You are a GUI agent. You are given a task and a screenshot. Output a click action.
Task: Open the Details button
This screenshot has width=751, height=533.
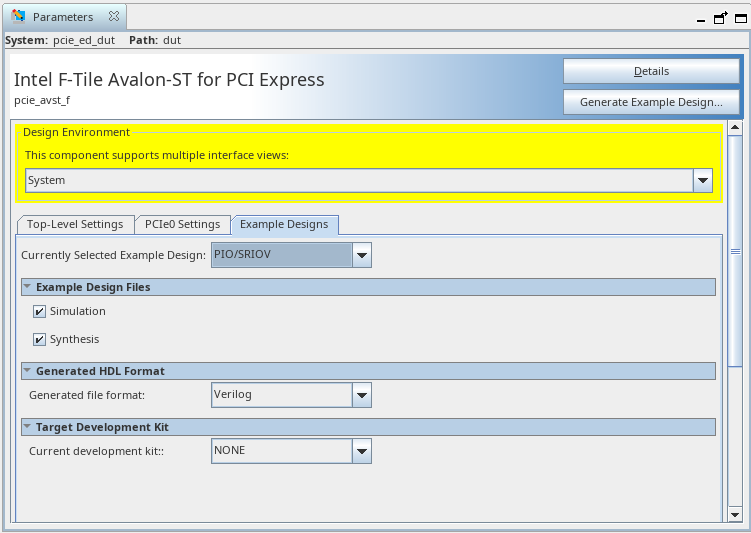click(651, 71)
